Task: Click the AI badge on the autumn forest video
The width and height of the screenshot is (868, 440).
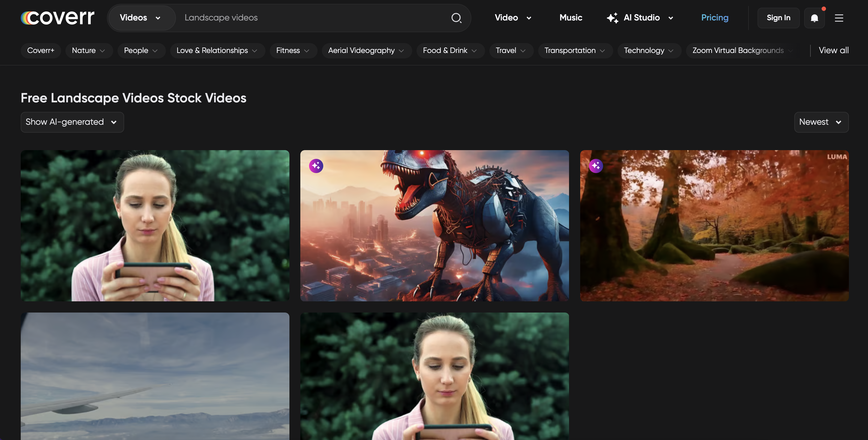Action: [x=596, y=166]
